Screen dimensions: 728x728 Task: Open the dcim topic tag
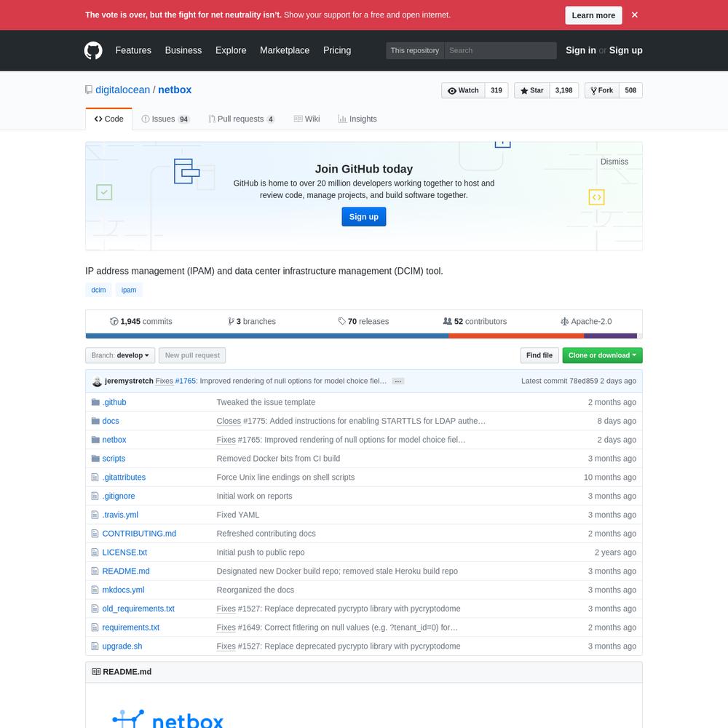tap(98, 290)
